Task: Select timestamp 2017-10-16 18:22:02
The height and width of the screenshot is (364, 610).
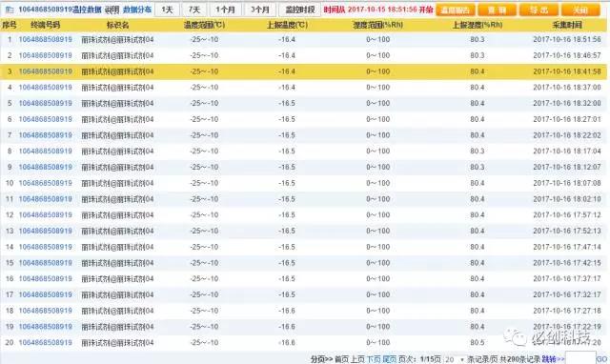Action: coord(567,135)
